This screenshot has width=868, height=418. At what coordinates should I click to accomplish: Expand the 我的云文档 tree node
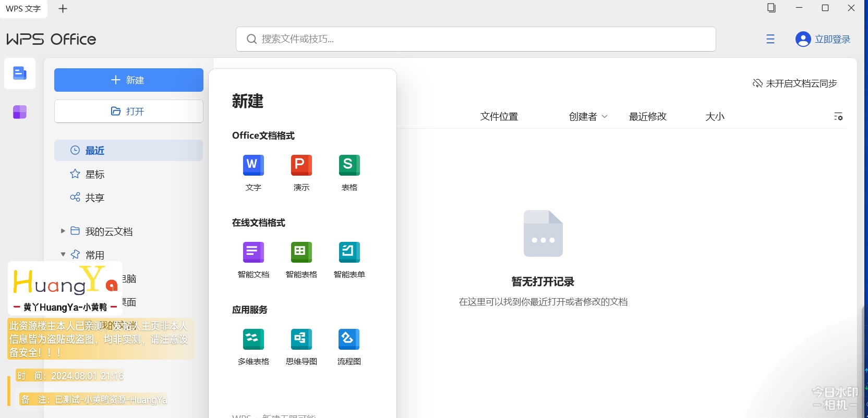tap(63, 231)
